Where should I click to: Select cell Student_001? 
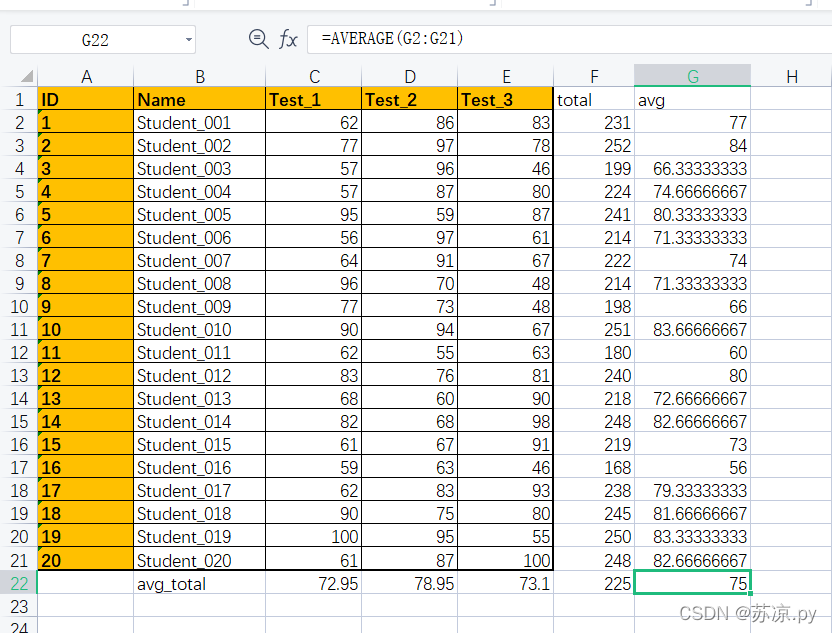tap(200, 123)
